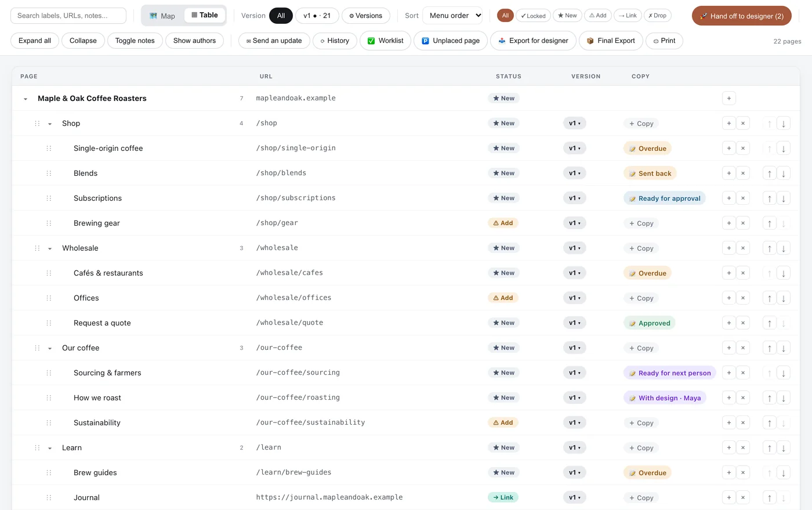
Task: Filter pages by Add status
Action: coord(598,16)
